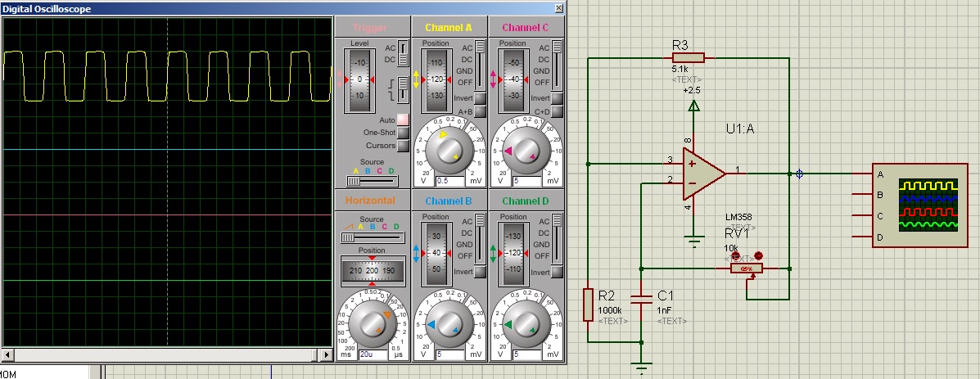Toggle Invert for Channel D
Screen dimensions: 980x379
(556, 272)
